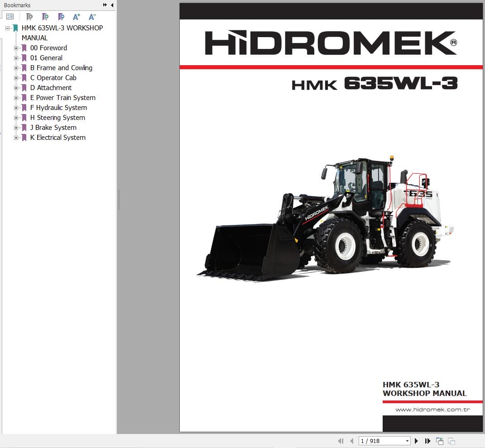The width and height of the screenshot is (485, 448).
Task: Go to K Electrical System section
Action: (58, 138)
